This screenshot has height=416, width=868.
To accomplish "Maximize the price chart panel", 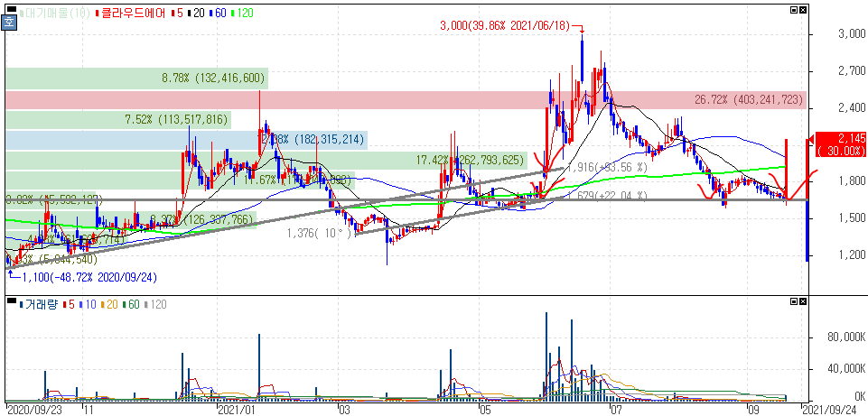I will coord(794,10).
